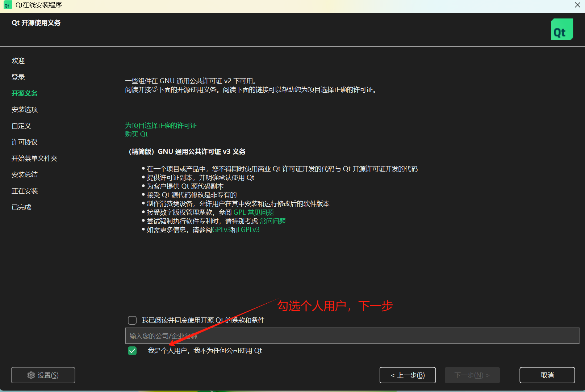
Task: Click the gear icon on the Settings button
Action: (31, 375)
